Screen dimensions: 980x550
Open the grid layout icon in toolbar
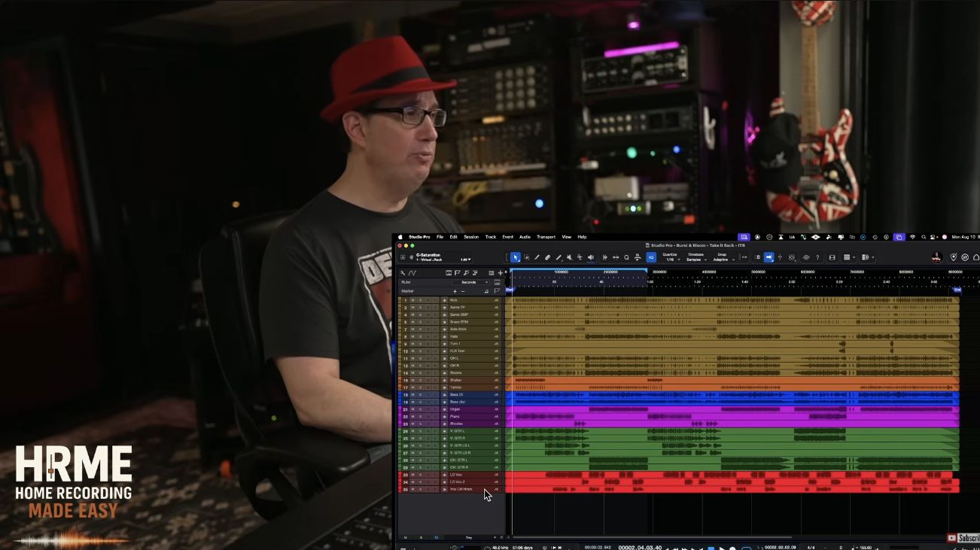[x=847, y=257]
